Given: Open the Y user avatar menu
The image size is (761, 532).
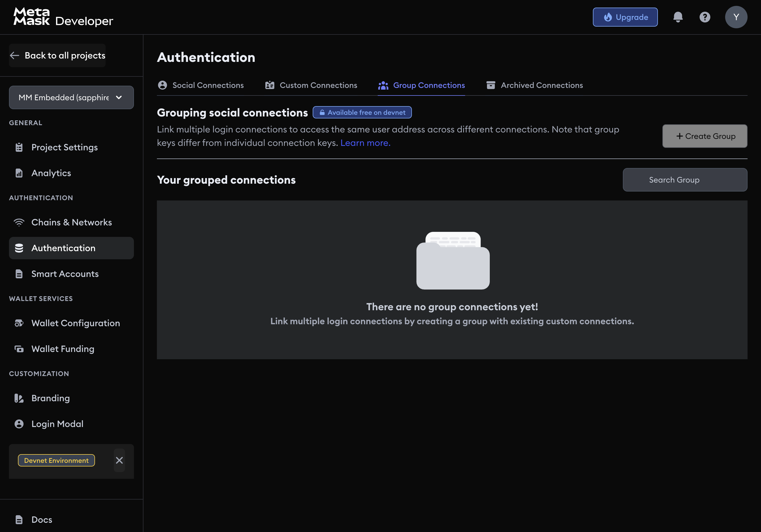Looking at the screenshot, I should tap(736, 17).
